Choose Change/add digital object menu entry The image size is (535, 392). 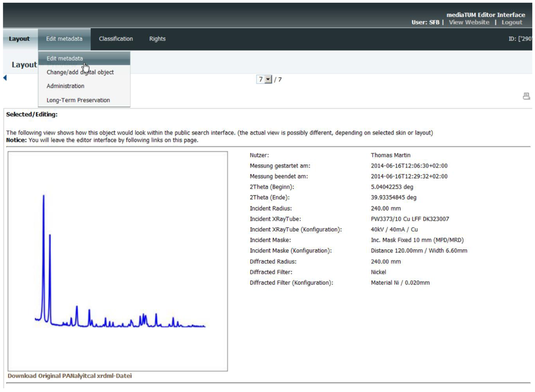coord(80,73)
